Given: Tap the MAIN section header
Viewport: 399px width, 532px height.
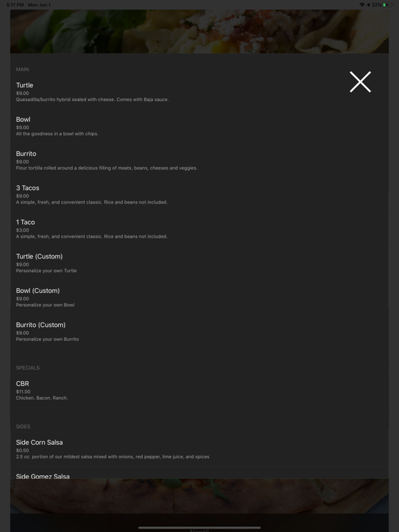Looking at the screenshot, I should click(22, 69).
